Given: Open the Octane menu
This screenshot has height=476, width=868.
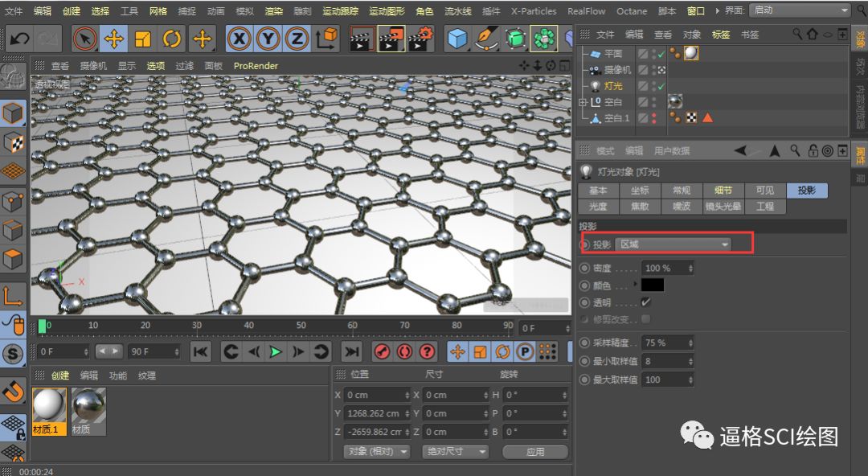Looking at the screenshot, I should (x=632, y=10).
